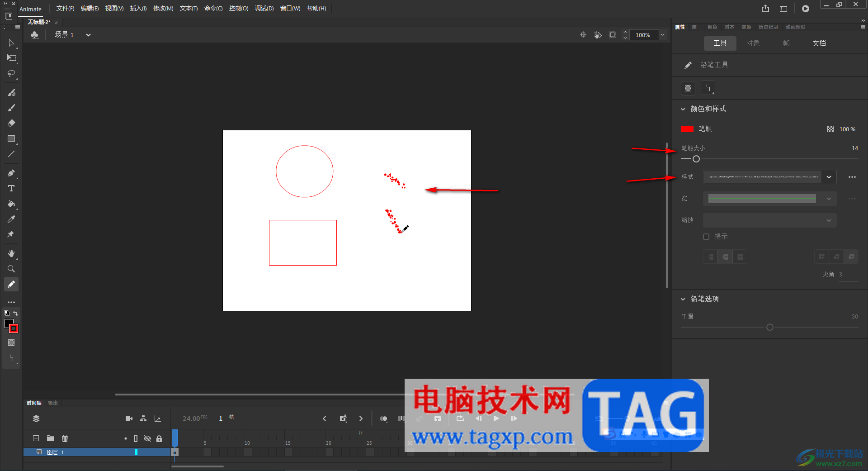Toggle object drawing mode in Properties panel
The image size is (868, 471).
(x=688, y=88)
